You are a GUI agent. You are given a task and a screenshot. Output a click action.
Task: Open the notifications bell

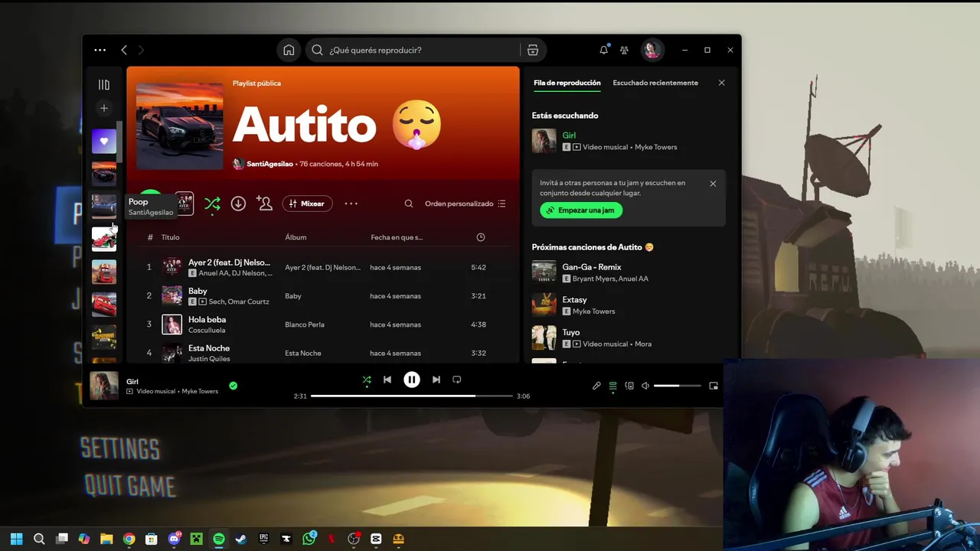(x=603, y=50)
